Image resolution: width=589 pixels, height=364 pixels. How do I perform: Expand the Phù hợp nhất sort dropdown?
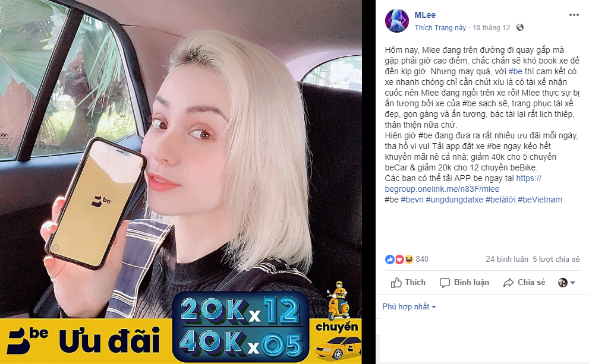[409, 306]
